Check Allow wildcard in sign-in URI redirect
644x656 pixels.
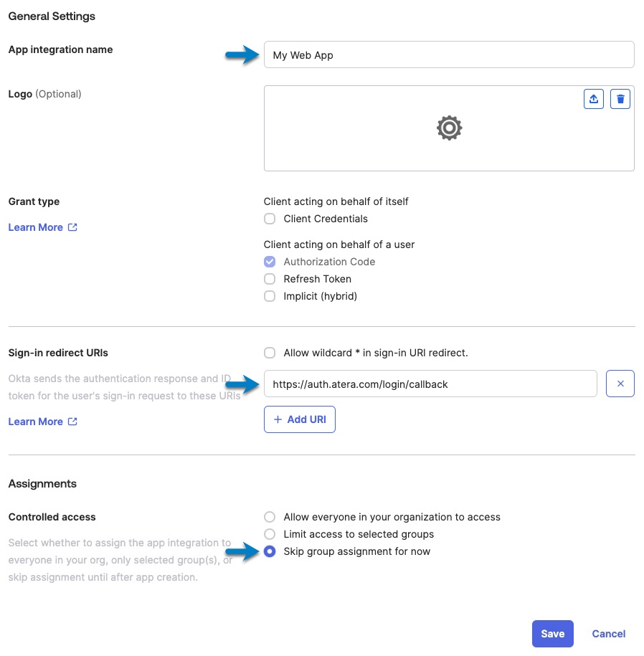click(270, 353)
